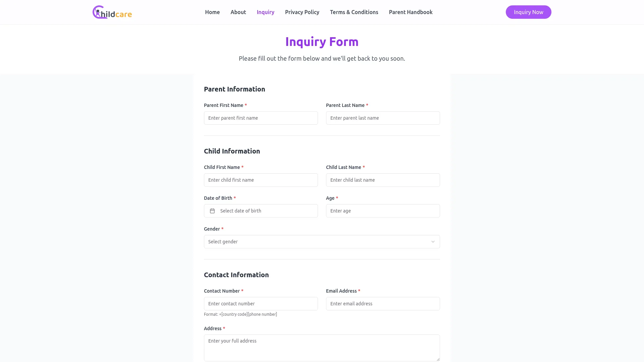Screen dimensions: 644x362
Task: Navigate to Terms & Conditions
Action: pyautogui.click(x=354, y=12)
